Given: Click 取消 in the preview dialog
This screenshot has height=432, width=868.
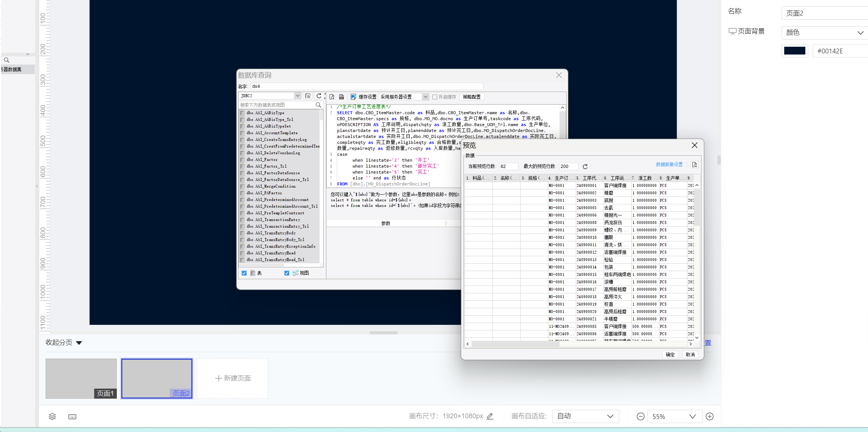Looking at the screenshot, I should coord(690,354).
